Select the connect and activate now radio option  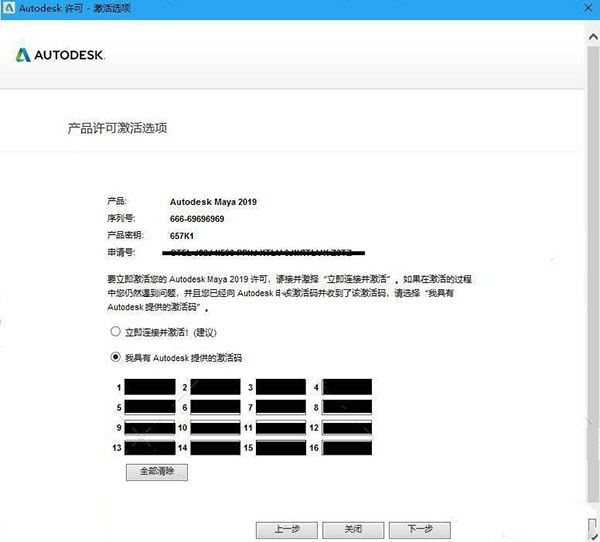pyautogui.click(x=115, y=331)
